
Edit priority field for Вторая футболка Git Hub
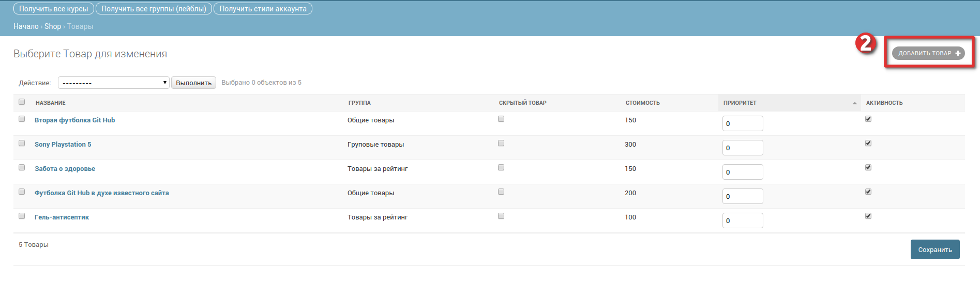tap(743, 123)
